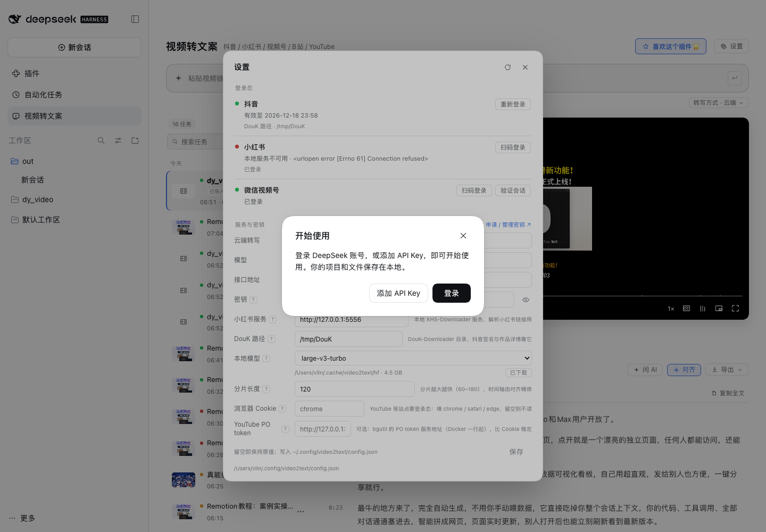This screenshot has height=532, width=766.
Task: Click the 喜欢这个插件 button
Action: (671, 46)
